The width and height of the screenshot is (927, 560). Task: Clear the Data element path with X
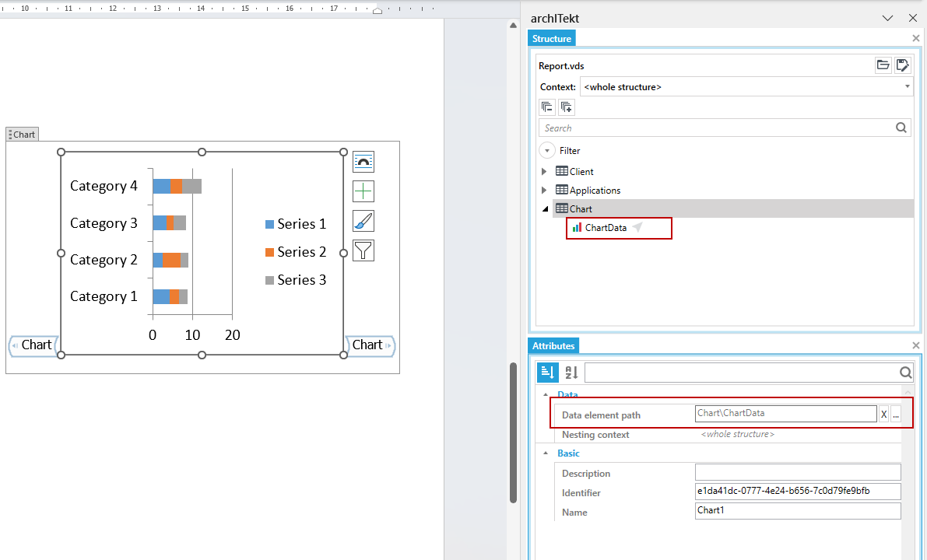[884, 414]
